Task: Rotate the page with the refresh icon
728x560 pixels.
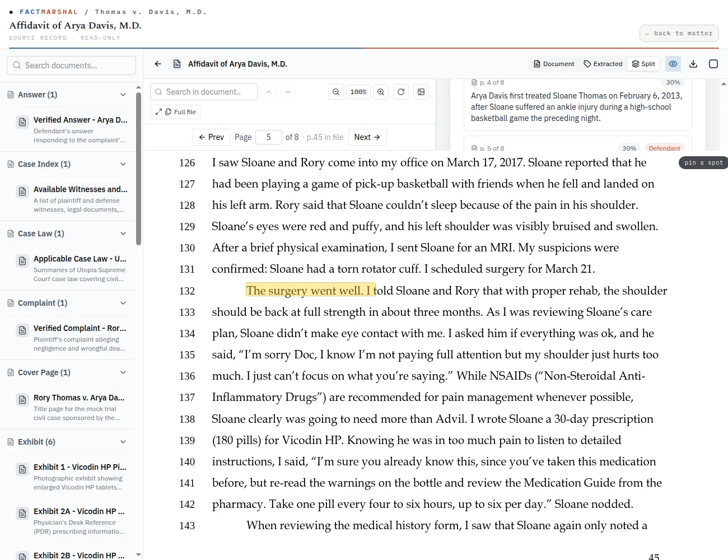Action: [401, 92]
